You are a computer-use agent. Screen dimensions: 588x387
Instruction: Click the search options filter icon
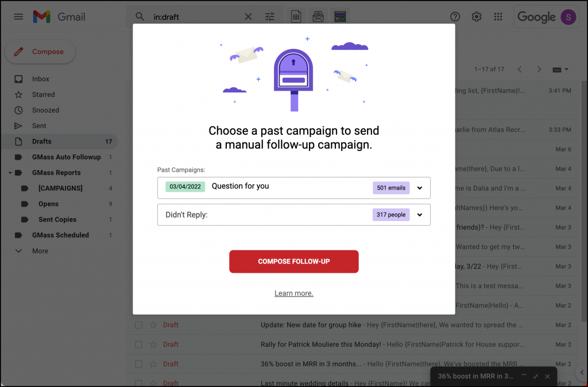pos(270,17)
